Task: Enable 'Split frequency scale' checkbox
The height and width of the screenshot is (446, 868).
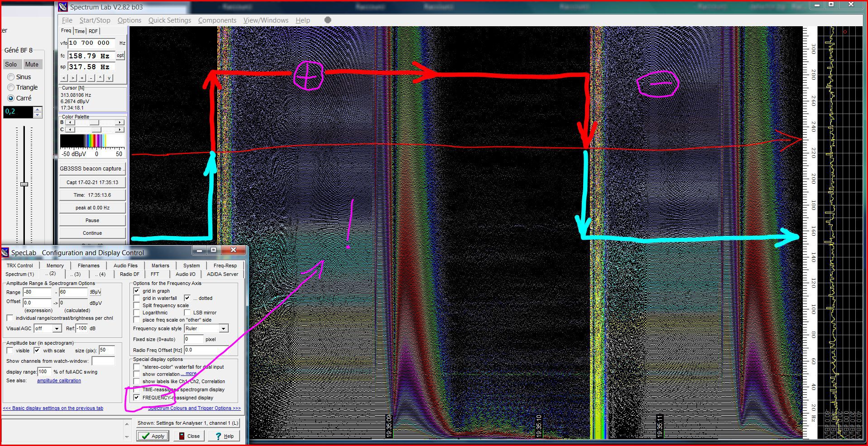Action: point(137,305)
